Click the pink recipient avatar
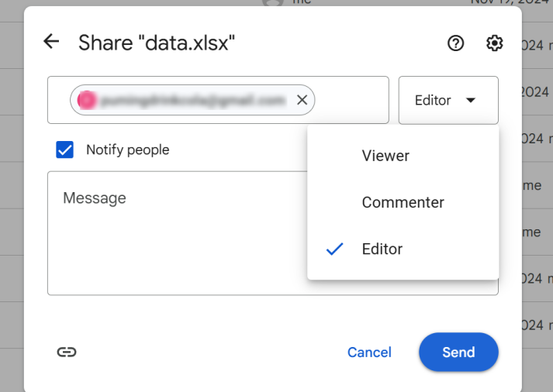This screenshot has width=553, height=392. click(87, 100)
